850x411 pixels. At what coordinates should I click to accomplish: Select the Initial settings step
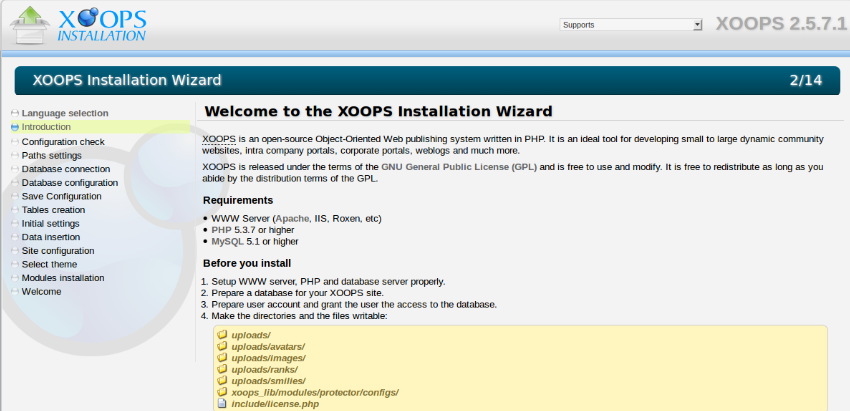click(50, 223)
